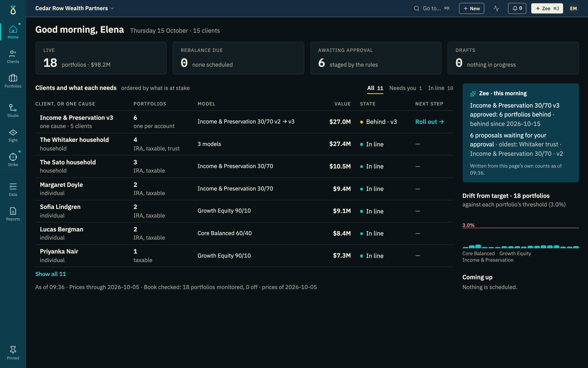Expand Cedar Row Wealth Partners dropdown

point(75,8)
